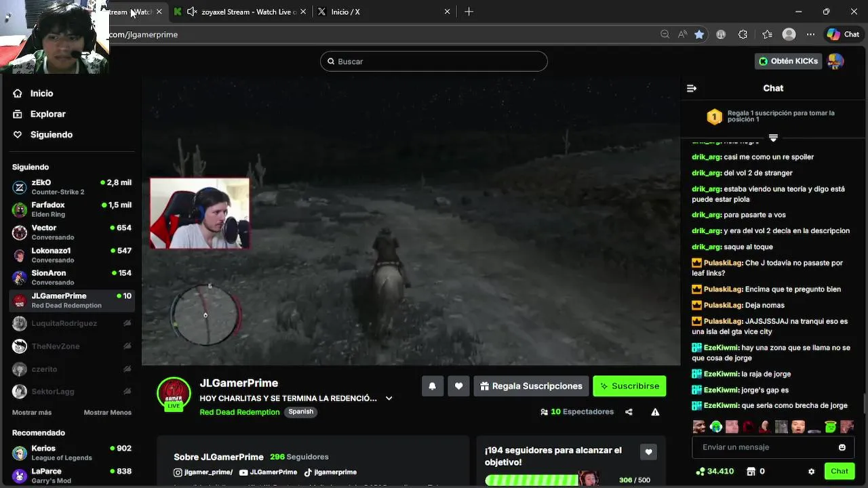The width and height of the screenshot is (868, 488).
Task: Click the gift store icon with 0
Action: click(755, 471)
